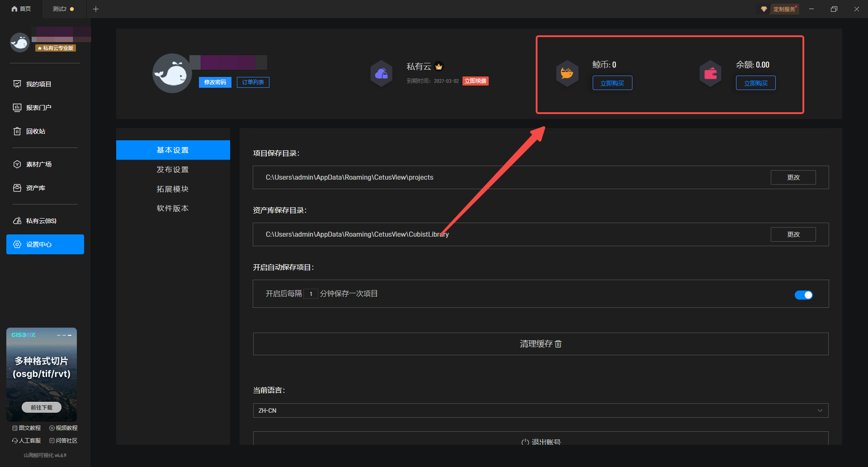Open the 软件版本 tab
868x467 pixels.
pyautogui.click(x=173, y=209)
